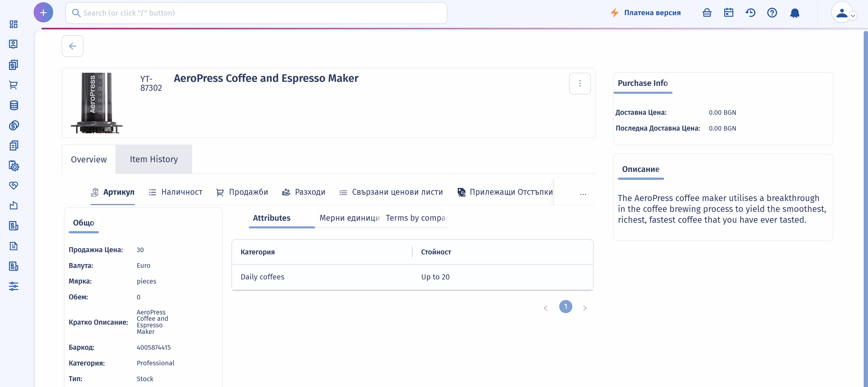Expand more sub-tabs with the ellipsis
This screenshot has width=868, height=387.
pos(583,194)
